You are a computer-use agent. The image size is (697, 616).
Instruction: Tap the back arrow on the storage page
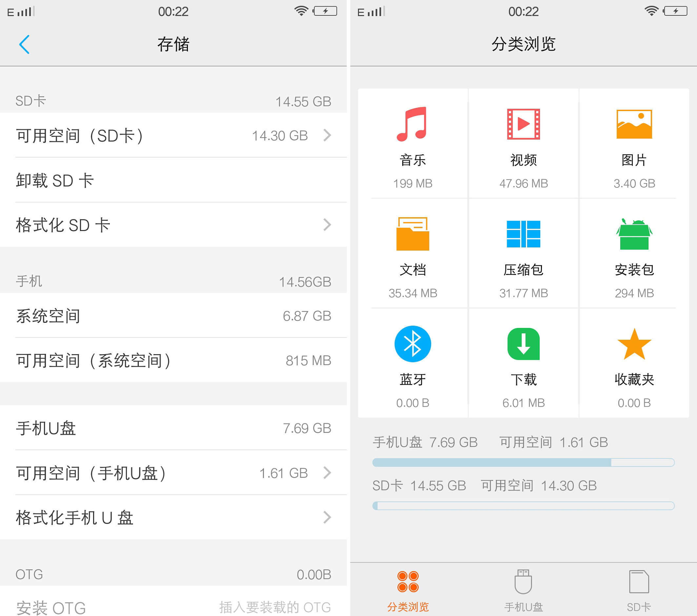click(25, 44)
